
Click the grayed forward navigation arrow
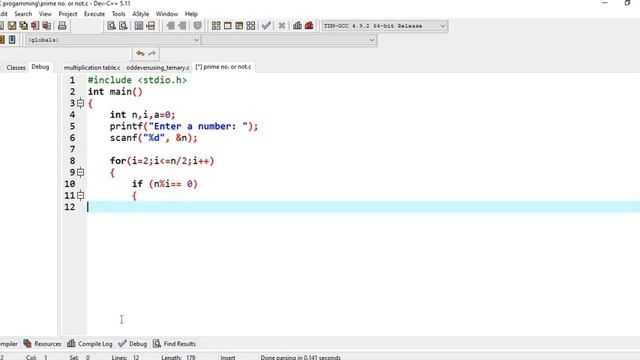(x=182, y=26)
